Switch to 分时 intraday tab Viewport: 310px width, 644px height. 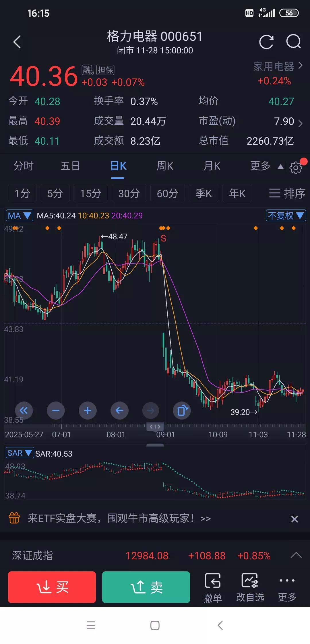(24, 166)
